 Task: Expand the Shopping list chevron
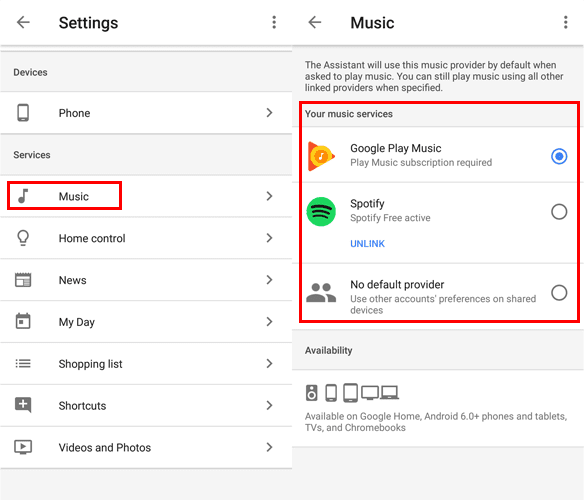(x=269, y=363)
